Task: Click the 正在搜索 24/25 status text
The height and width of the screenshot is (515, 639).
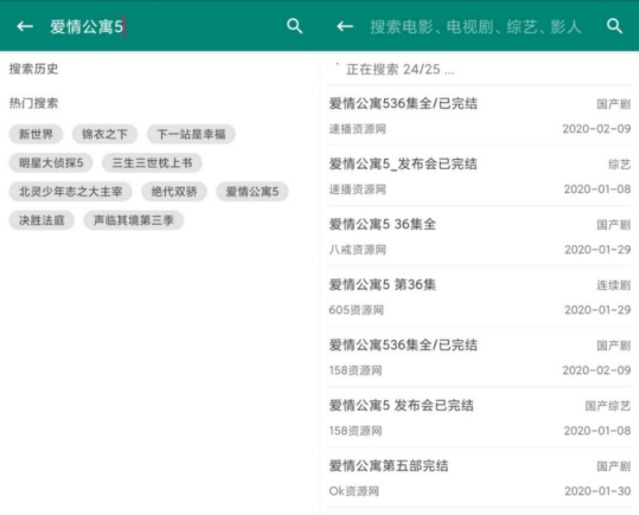Action: click(400, 70)
